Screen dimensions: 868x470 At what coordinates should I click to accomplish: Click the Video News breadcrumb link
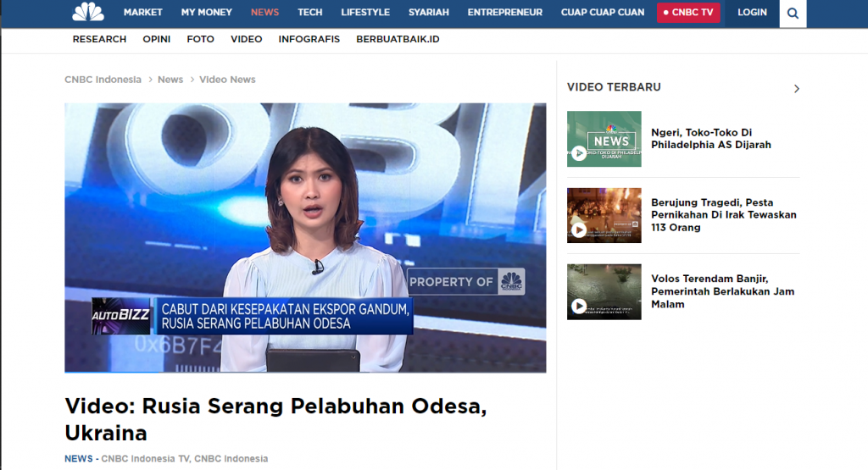[x=227, y=80]
